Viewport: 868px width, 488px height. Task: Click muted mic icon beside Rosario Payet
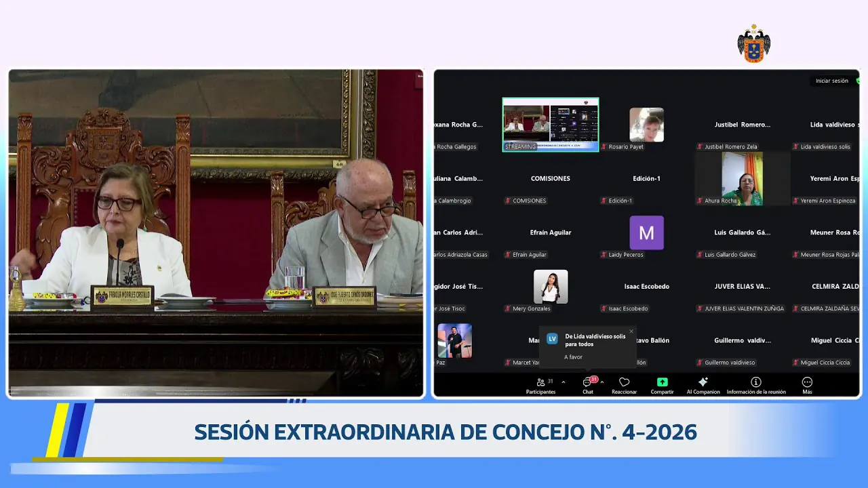click(x=604, y=146)
